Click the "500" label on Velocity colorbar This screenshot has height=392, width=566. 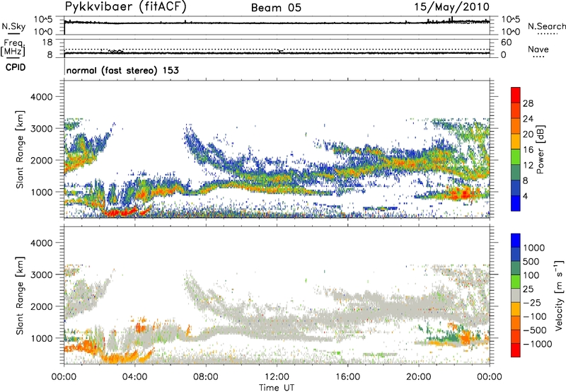click(x=531, y=261)
